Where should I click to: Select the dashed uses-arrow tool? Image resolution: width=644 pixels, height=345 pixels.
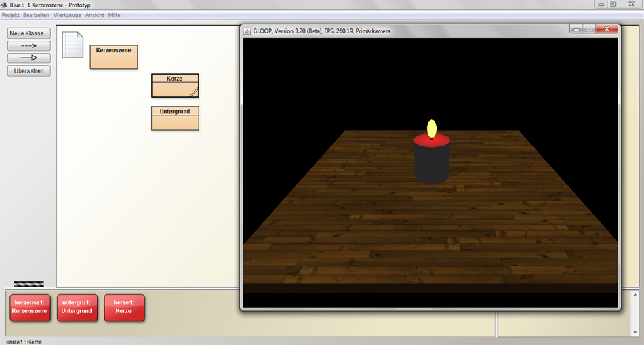pyautogui.click(x=29, y=45)
